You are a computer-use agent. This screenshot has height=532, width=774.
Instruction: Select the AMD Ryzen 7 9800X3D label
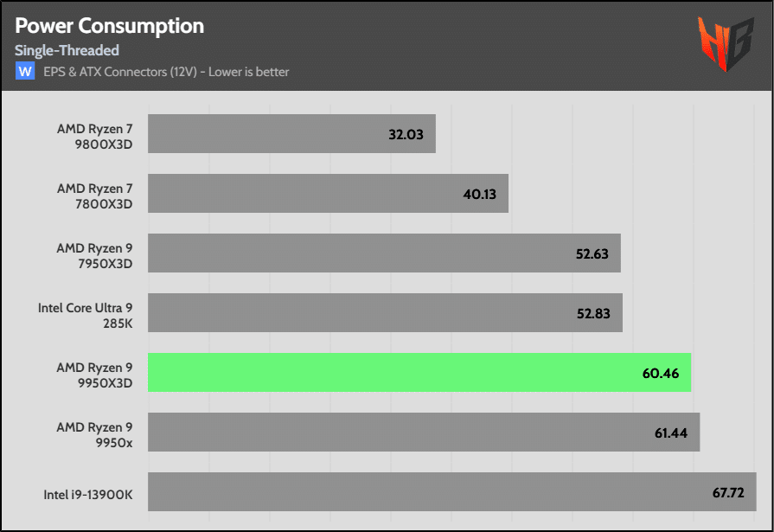point(95,135)
